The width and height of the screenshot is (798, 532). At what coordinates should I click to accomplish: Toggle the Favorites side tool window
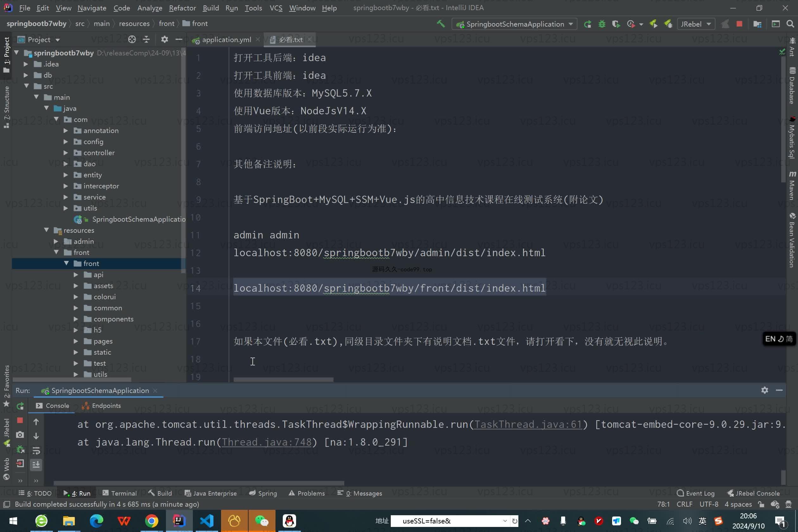(x=6, y=386)
